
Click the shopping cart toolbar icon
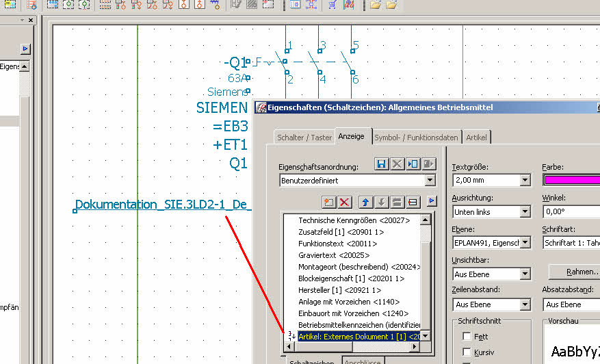pyautogui.click(x=332, y=5)
